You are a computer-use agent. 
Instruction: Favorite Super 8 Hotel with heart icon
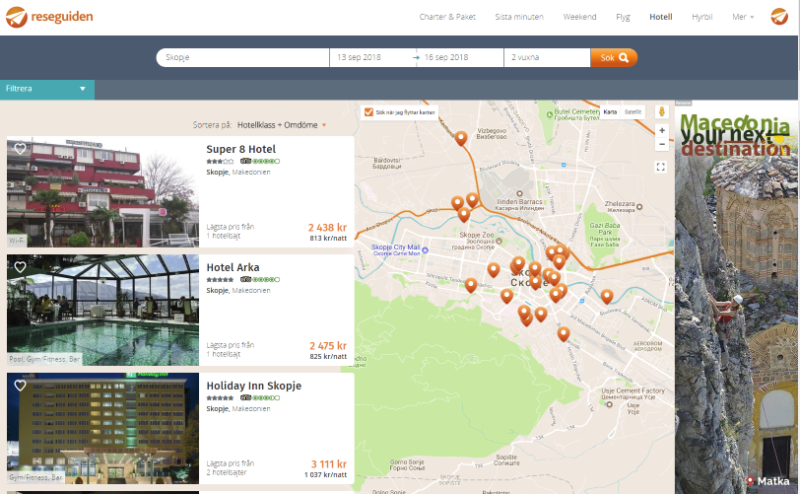(20, 149)
